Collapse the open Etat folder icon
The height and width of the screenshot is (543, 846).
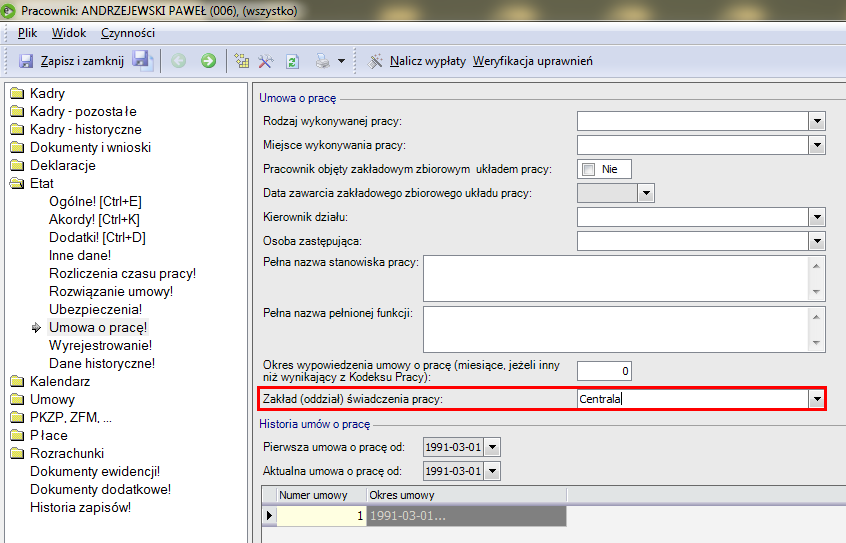[x=17, y=184]
